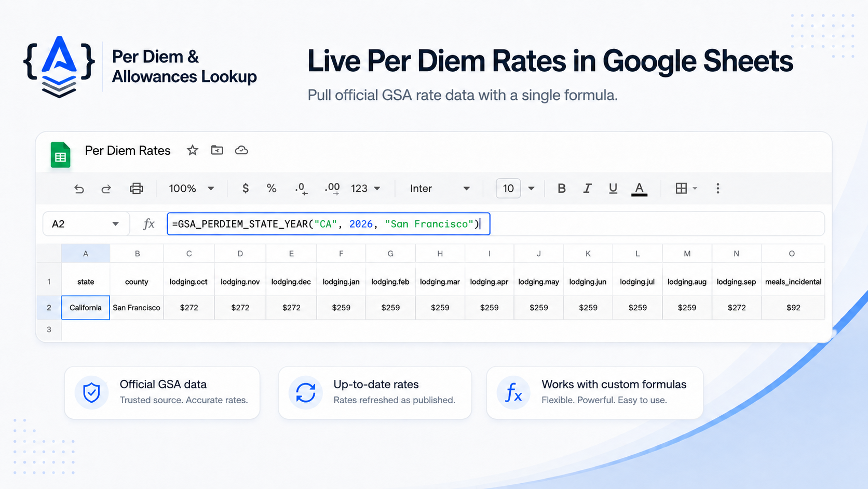This screenshot has width=868, height=489.
Task: Open the borders dropdown arrow
Action: click(695, 188)
